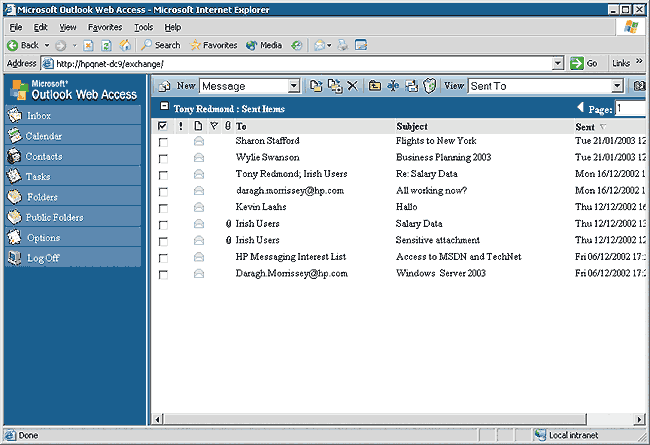Open the Calendar folder in the sidebar

coord(44,136)
